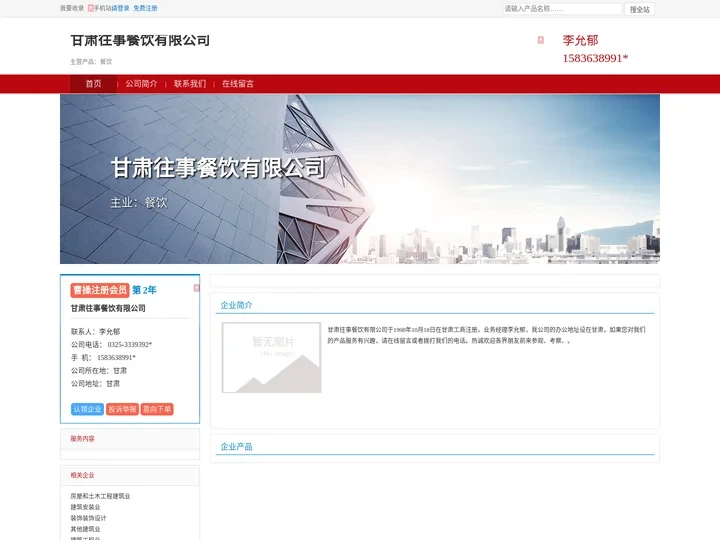Click the 请登录 login link
Screen dimensions: 720x540
[121, 8]
